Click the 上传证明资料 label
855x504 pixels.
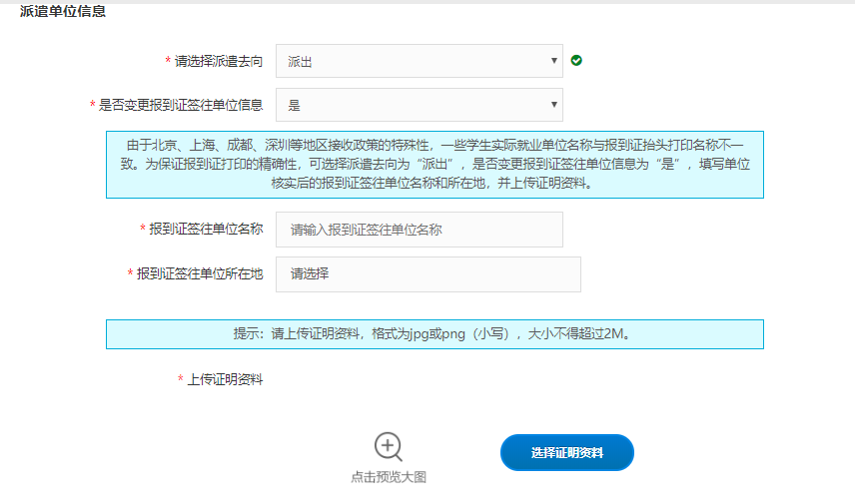(225, 379)
